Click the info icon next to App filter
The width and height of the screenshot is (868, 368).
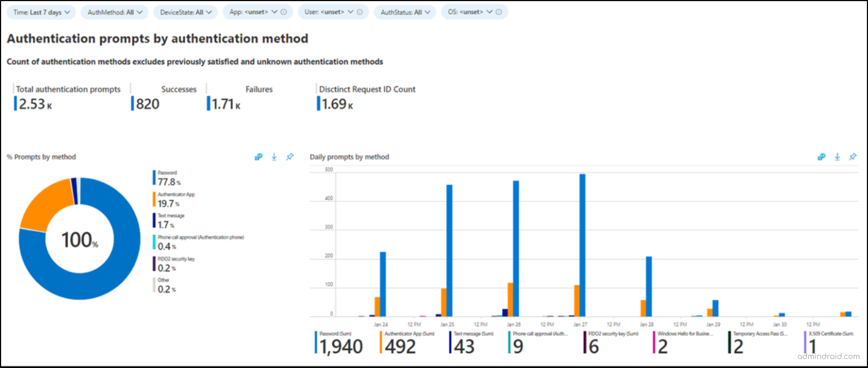283,11
